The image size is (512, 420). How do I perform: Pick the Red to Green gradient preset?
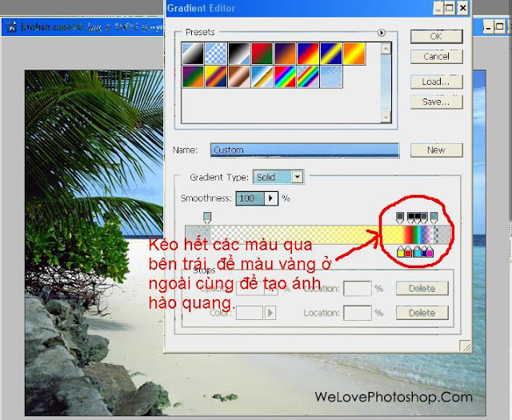pyautogui.click(x=262, y=54)
